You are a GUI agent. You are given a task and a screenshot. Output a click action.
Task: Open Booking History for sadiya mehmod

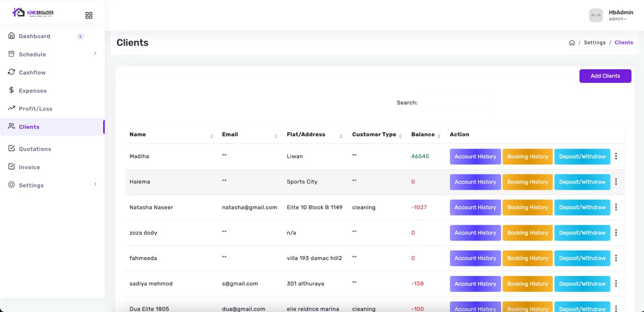point(527,283)
